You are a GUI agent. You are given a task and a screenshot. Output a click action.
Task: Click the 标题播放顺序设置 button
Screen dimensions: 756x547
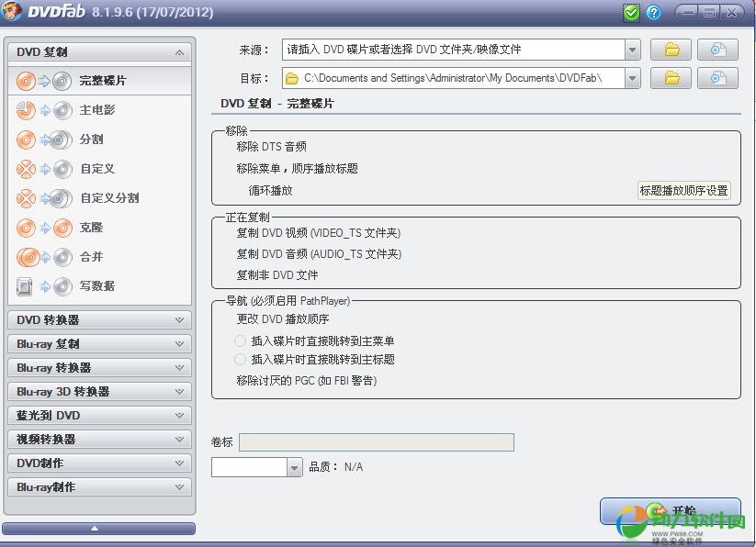(x=684, y=191)
